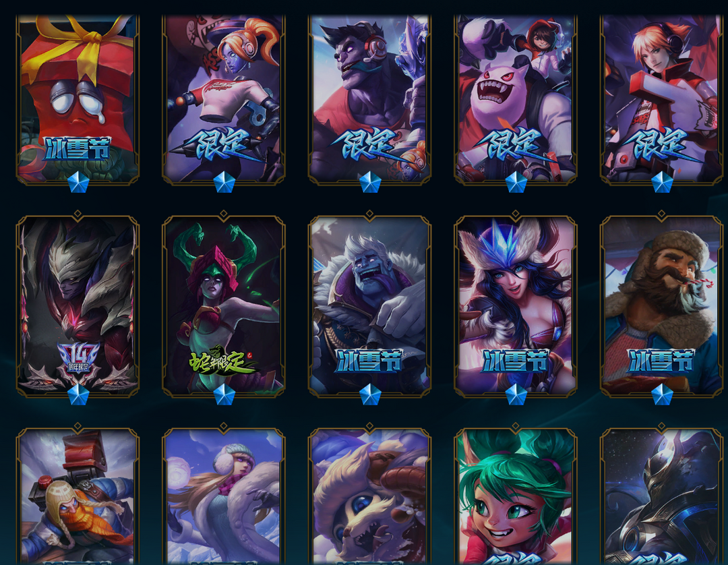
Task: Open the dwarf with yellow knit hat card
Action: (78, 496)
